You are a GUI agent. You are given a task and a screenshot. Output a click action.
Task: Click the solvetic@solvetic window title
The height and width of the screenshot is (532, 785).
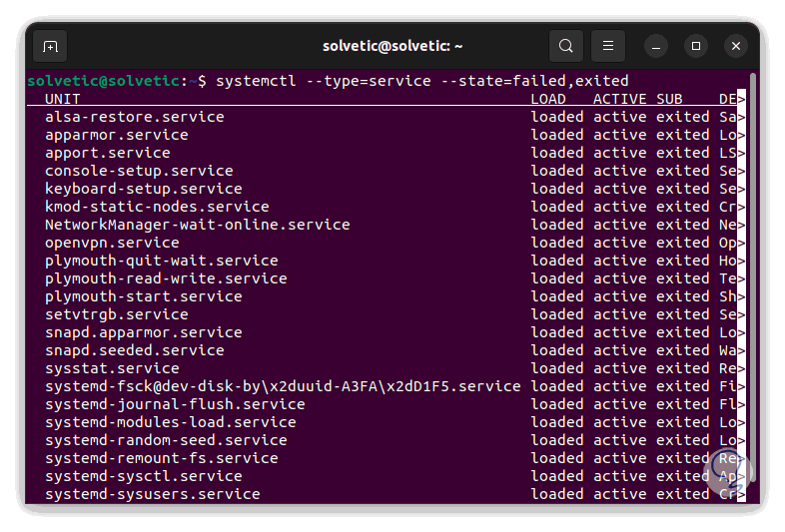392,46
